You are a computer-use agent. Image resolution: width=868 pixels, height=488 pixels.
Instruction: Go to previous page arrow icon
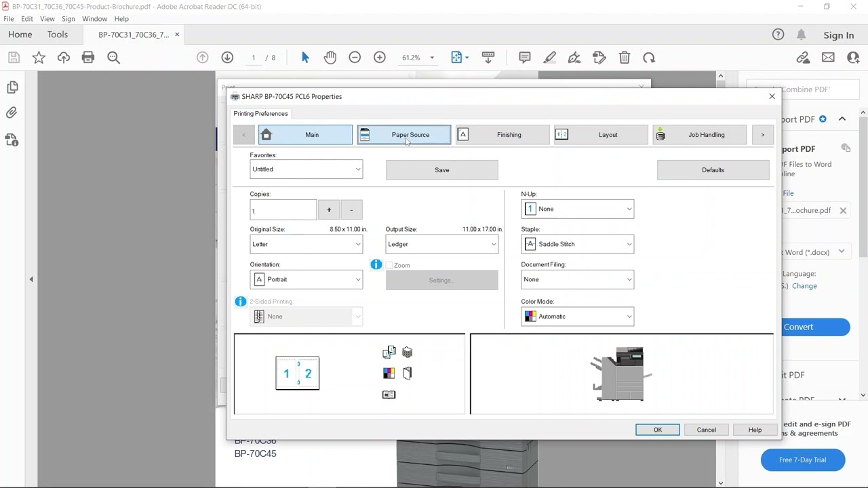tap(202, 58)
